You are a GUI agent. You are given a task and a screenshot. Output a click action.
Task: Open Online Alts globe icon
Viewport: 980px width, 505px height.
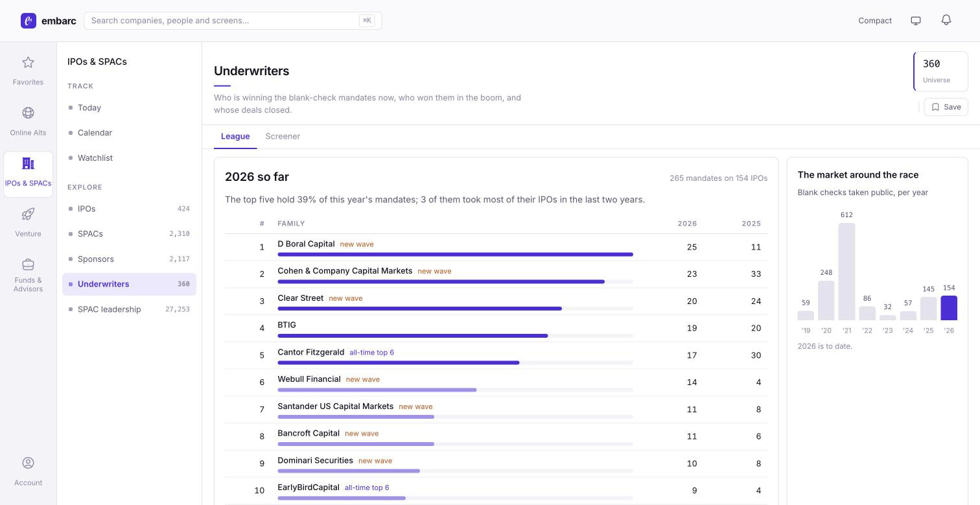(x=28, y=113)
